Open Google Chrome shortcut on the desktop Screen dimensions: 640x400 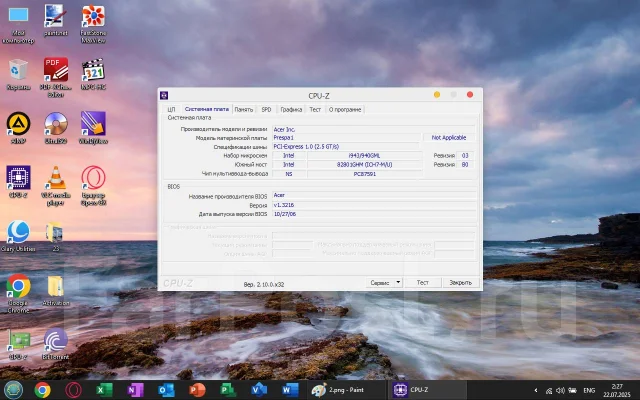pos(18,293)
